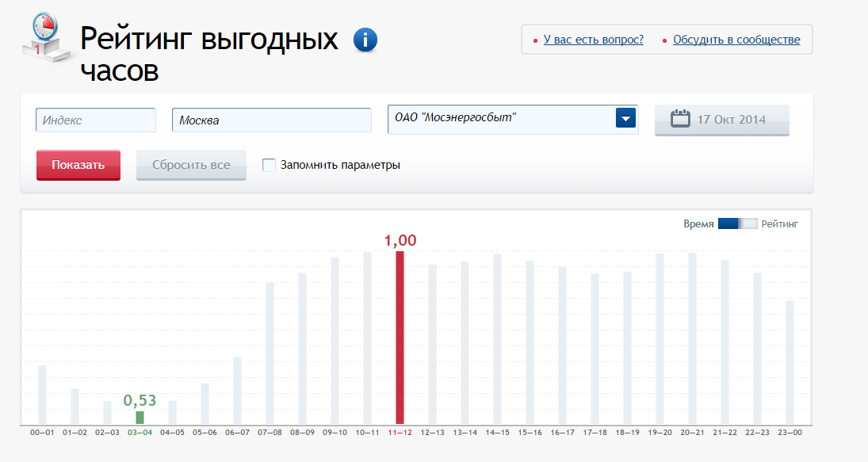Screen dimensions: 868x462
Task: Click the "Сбросить все" button
Action: (x=191, y=165)
